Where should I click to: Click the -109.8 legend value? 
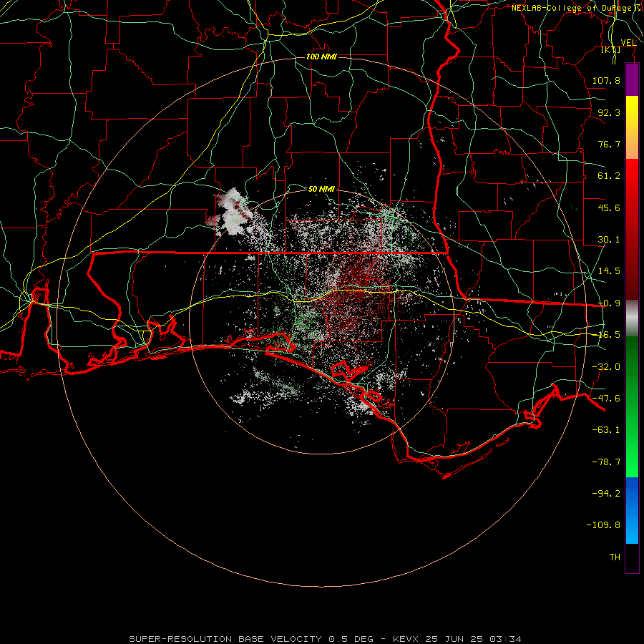pyautogui.click(x=603, y=525)
